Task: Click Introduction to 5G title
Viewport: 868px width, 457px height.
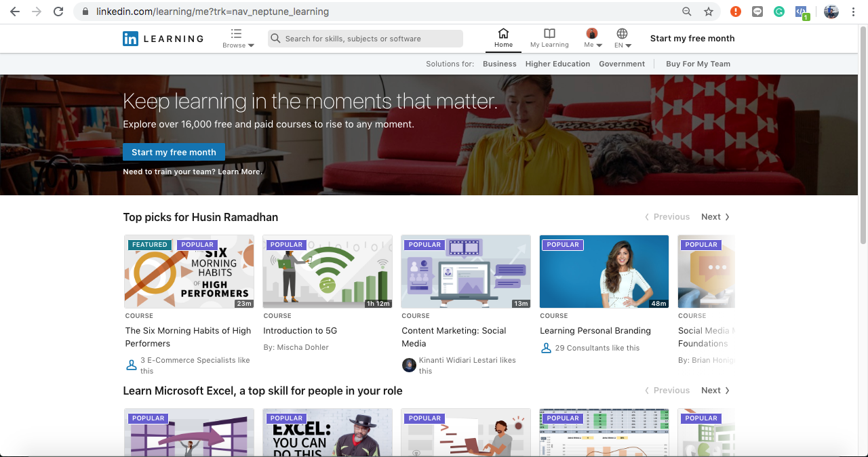Action: point(300,331)
